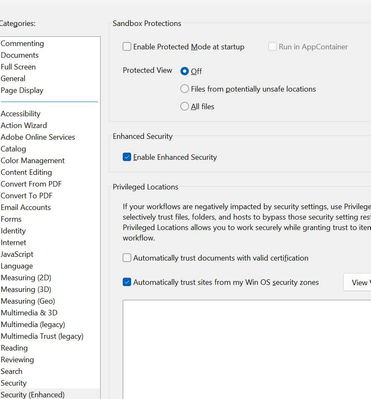Select Accessibility in the categories list
Screen dimensions: 371x399
tap(20, 114)
